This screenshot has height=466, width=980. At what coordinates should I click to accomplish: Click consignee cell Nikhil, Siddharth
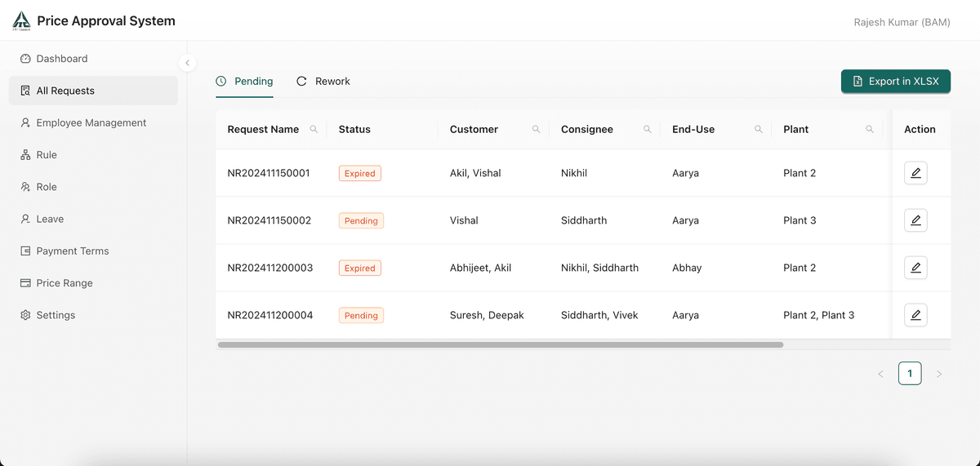tap(599, 268)
